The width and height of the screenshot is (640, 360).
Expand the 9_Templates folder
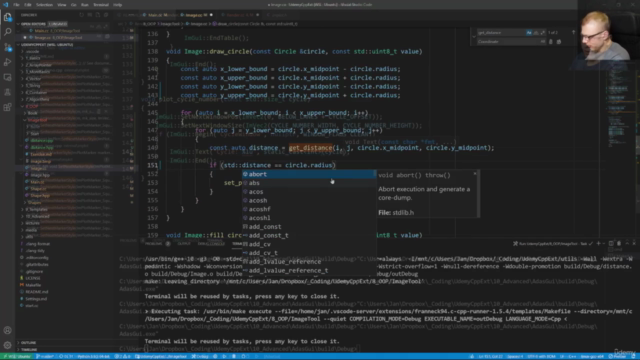pyautogui.click(x=36, y=209)
